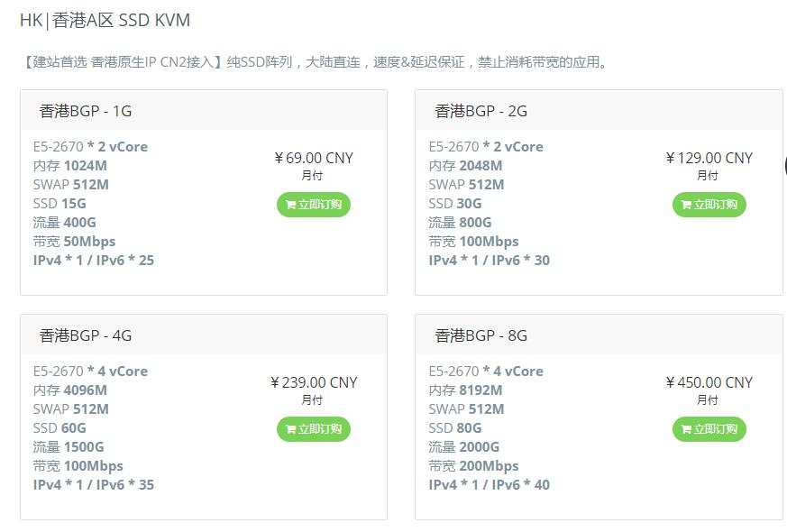This screenshot has width=787, height=532.
Task: Click the IPv4 * 1 / IPv6 * 35 line
Action: pyautogui.click(x=94, y=485)
